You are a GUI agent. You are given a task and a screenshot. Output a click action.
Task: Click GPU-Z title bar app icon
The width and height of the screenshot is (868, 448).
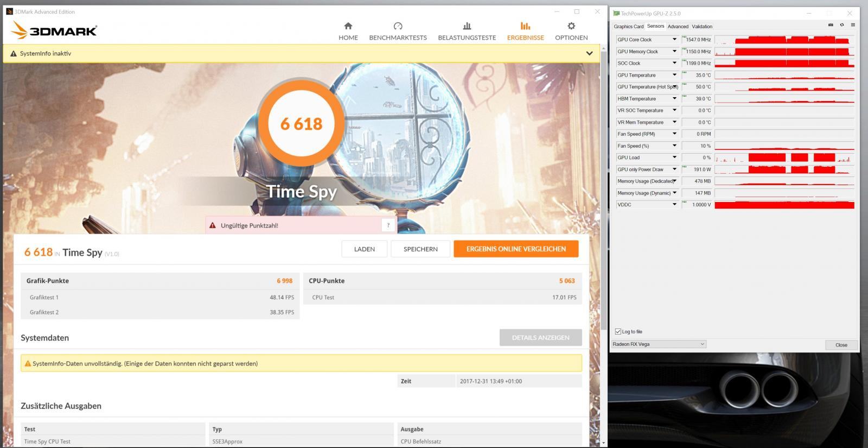click(617, 14)
